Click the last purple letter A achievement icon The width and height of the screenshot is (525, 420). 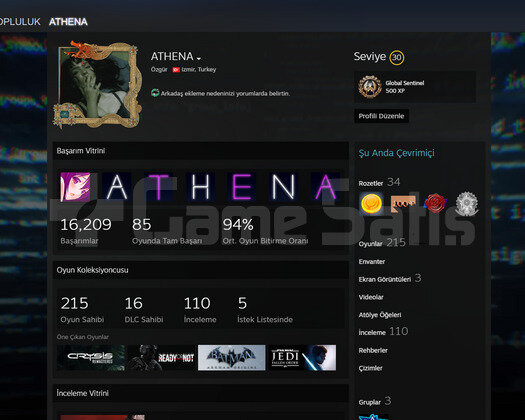tap(325, 187)
